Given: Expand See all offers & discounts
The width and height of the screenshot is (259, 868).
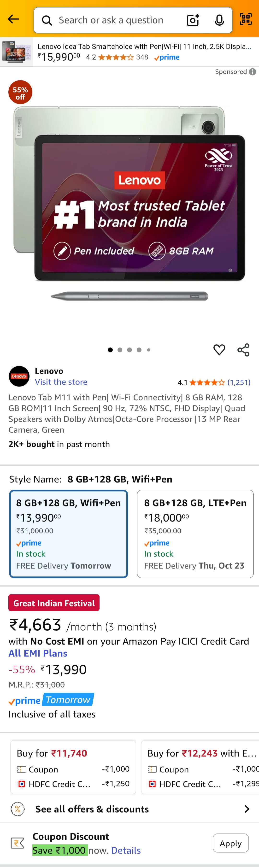Looking at the screenshot, I should pos(130,809).
